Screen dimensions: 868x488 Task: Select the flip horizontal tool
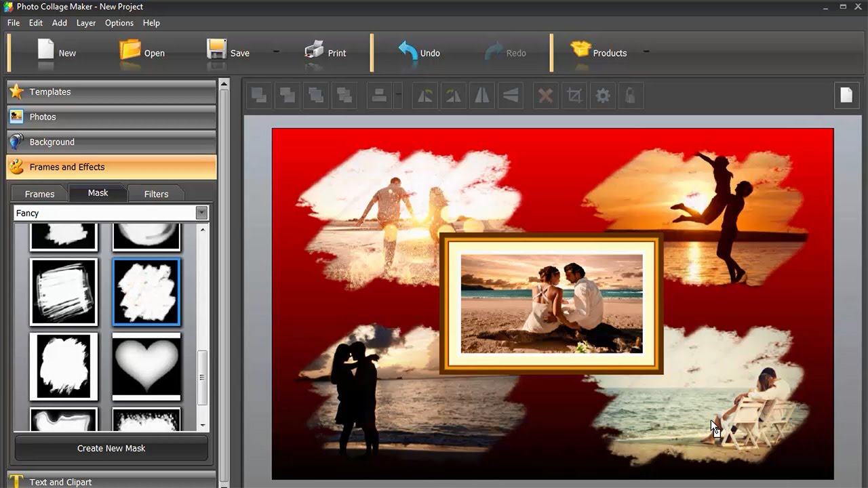481,96
